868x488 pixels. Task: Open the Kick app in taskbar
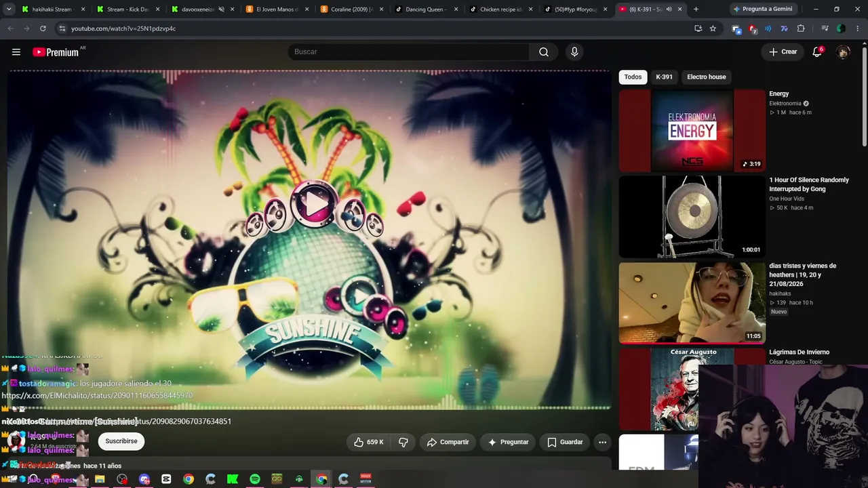click(x=233, y=479)
